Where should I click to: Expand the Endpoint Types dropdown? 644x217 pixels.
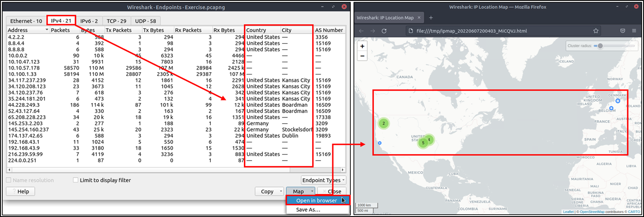324,180
